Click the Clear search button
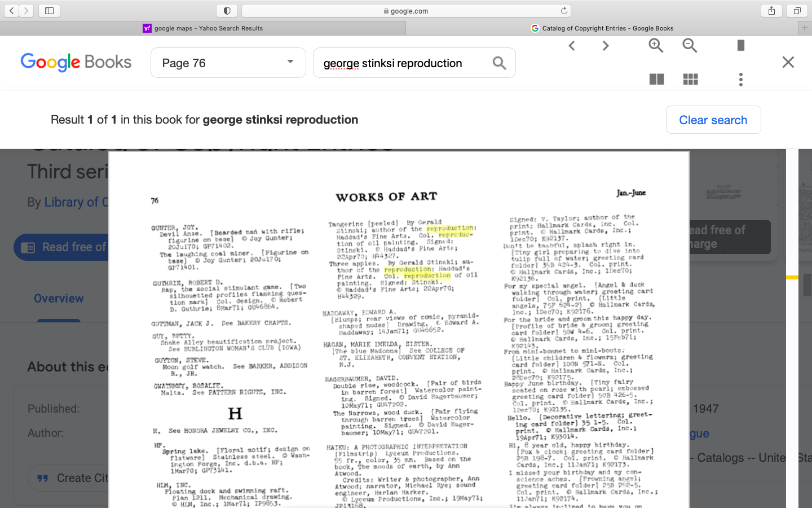 (713, 120)
